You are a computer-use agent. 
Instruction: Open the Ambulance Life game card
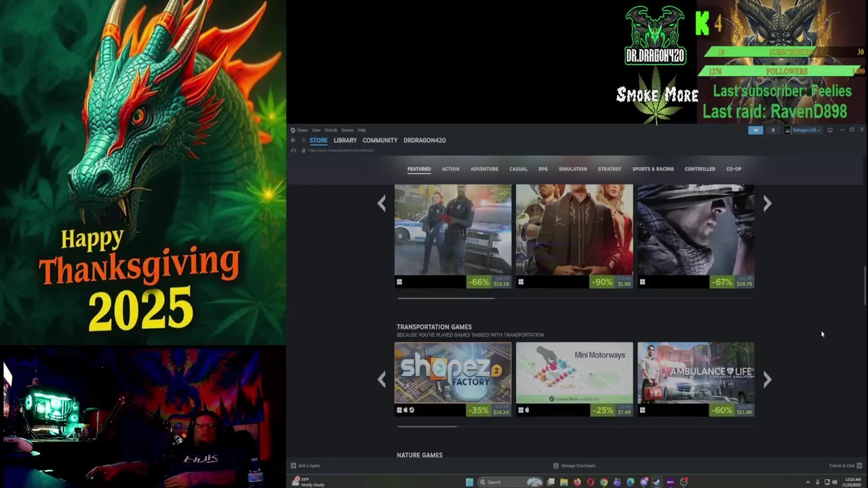[696, 379]
